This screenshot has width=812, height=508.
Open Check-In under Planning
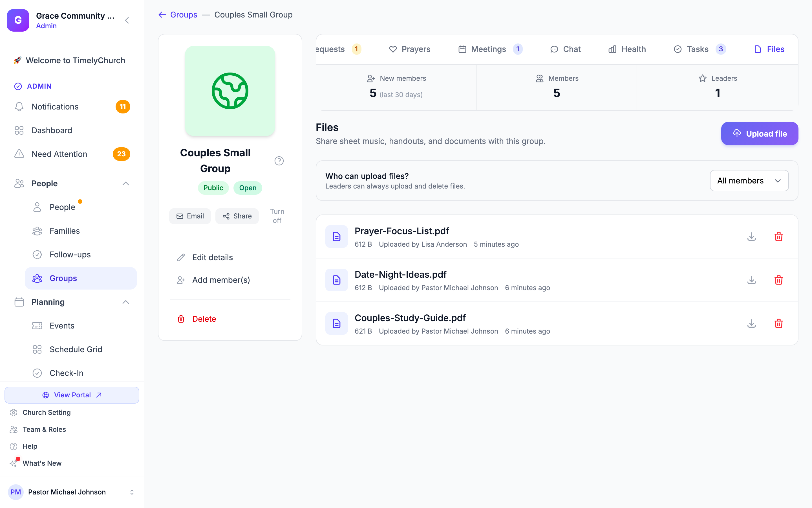point(81,373)
